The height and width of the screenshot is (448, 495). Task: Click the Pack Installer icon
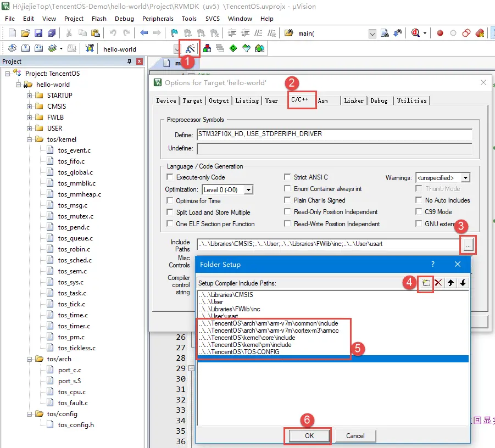260,48
